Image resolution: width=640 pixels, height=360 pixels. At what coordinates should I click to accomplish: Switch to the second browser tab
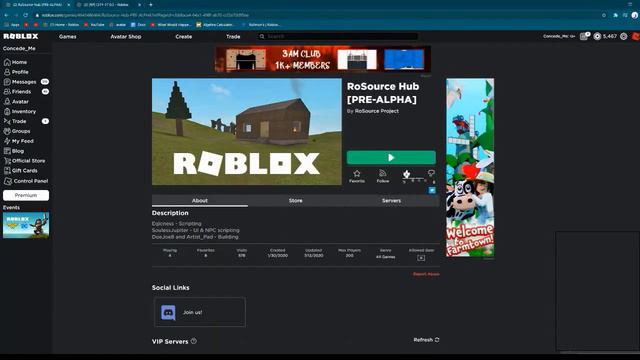tap(108, 4)
